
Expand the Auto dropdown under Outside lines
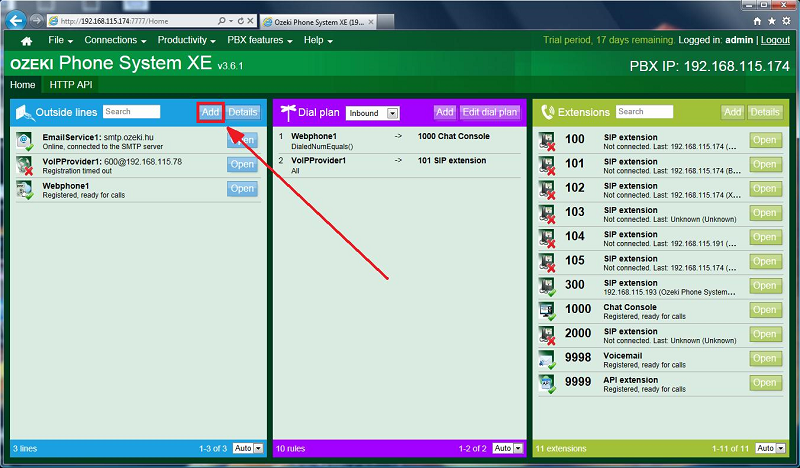tap(248, 449)
